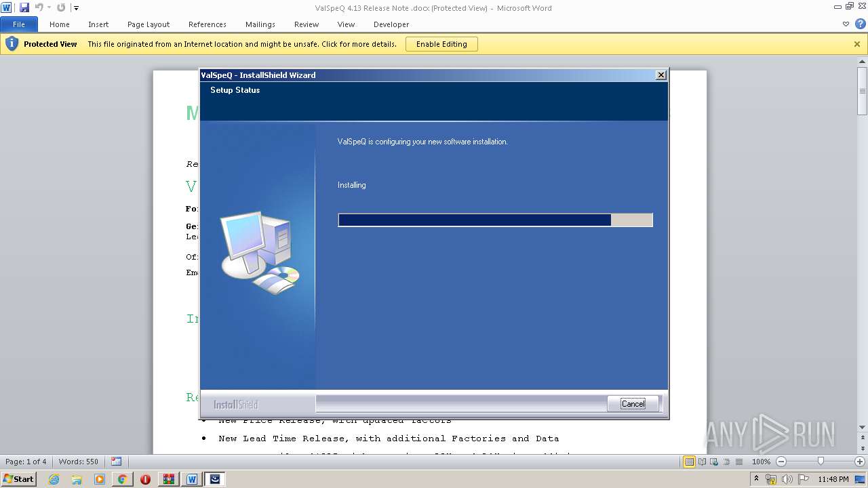Screen dimensions: 868x488
Task: Switch to the Insert ribbon tab
Action: [98, 24]
